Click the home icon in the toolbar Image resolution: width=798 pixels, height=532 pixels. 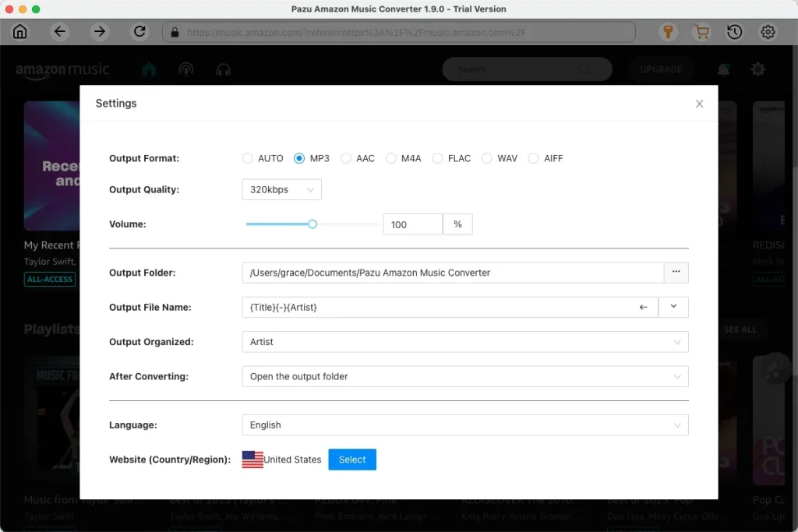pyautogui.click(x=19, y=32)
